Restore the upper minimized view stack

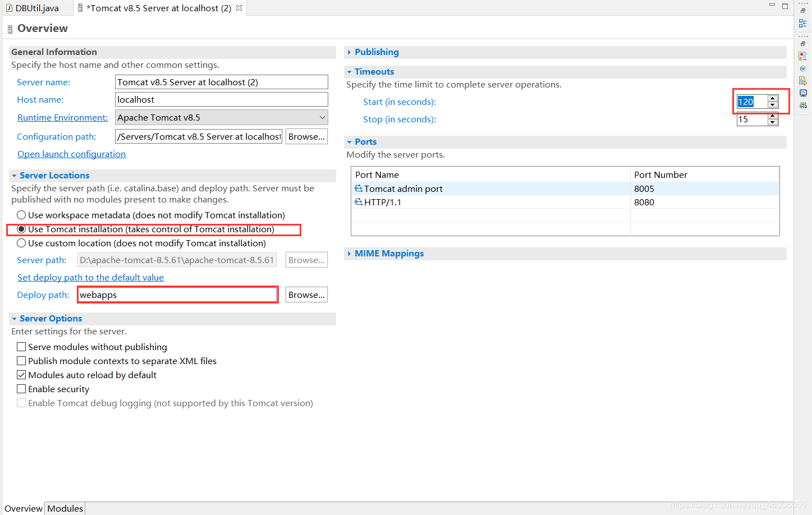coord(803,11)
